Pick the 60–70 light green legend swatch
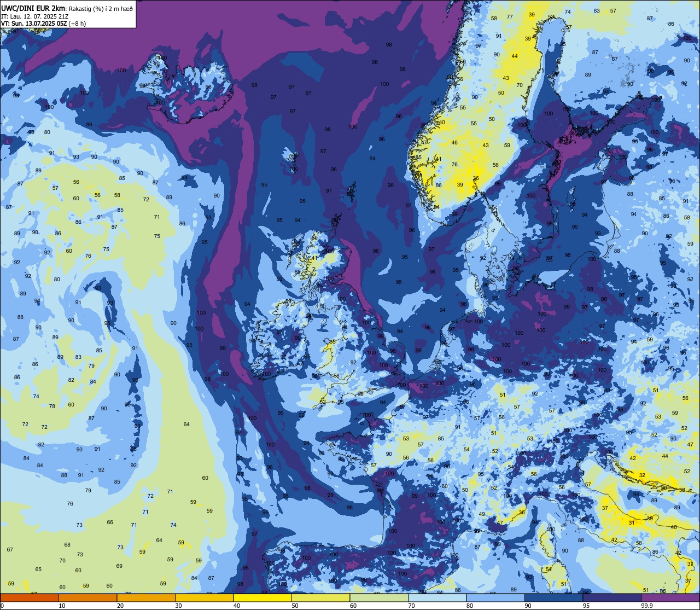 tap(379, 597)
